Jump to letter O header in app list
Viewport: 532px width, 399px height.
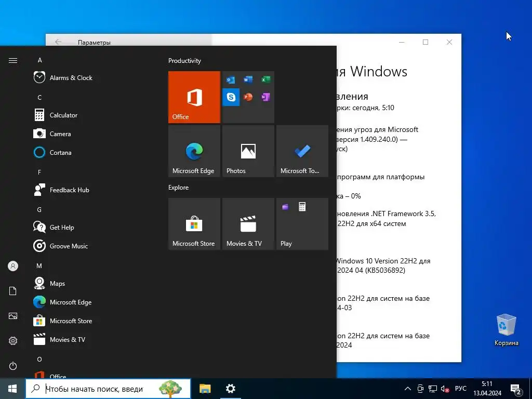coord(39,359)
